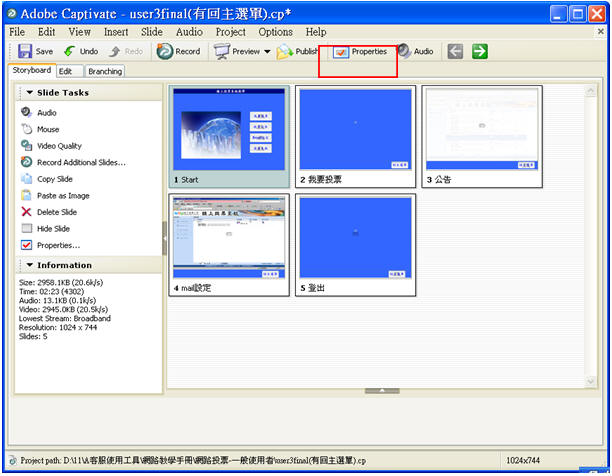Screen dimensions: 612x476
Task: Click the Publish toolbar icon
Action: pos(285,51)
